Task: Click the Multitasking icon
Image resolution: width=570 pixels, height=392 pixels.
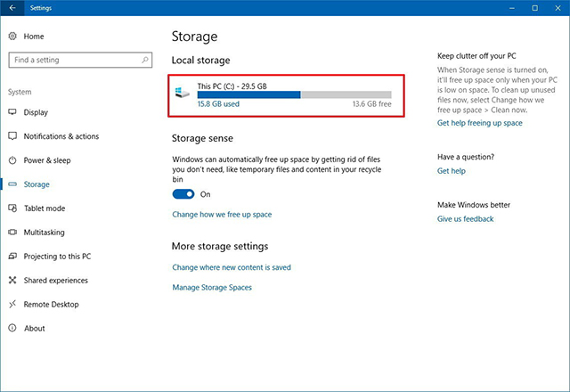Action: [12, 232]
